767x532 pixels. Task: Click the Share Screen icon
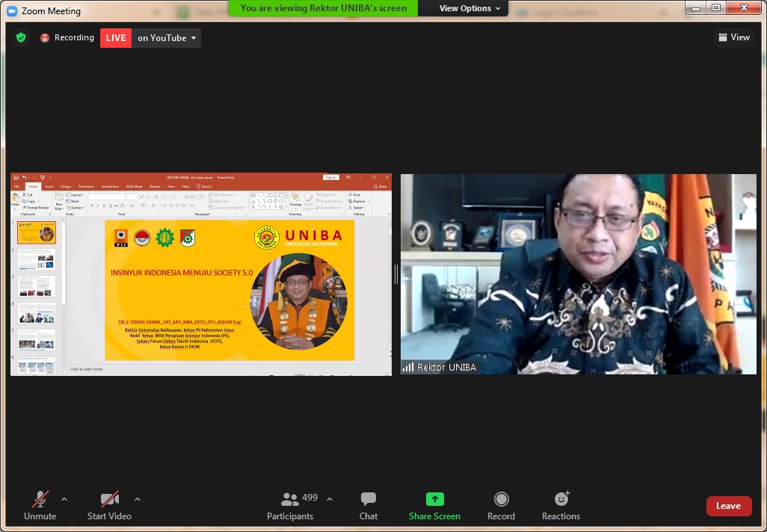[x=434, y=499]
